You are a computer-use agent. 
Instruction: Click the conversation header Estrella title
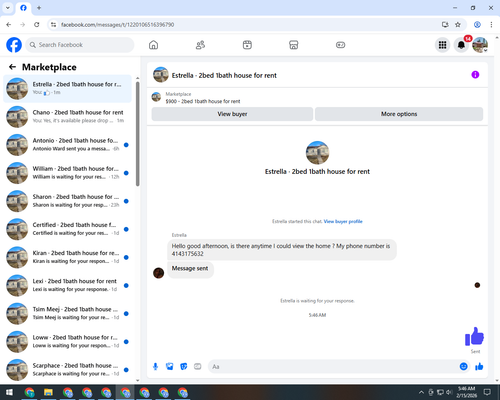pyautogui.click(x=224, y=76)
